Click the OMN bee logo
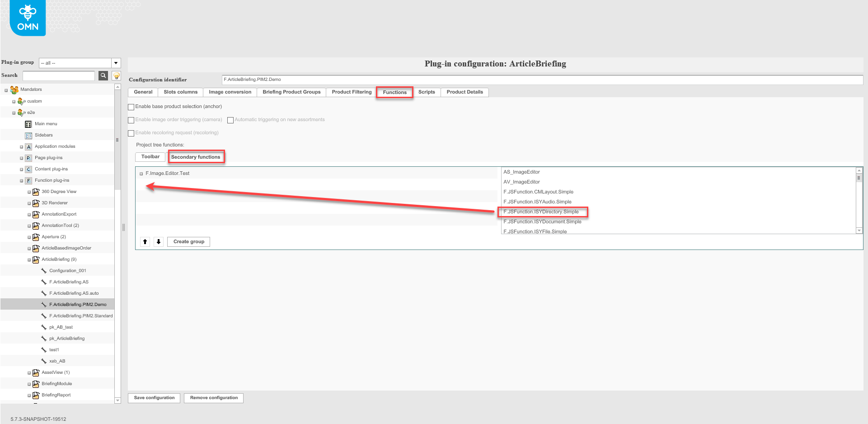Viewport: 868px width, 424px height. click(27, 17)
